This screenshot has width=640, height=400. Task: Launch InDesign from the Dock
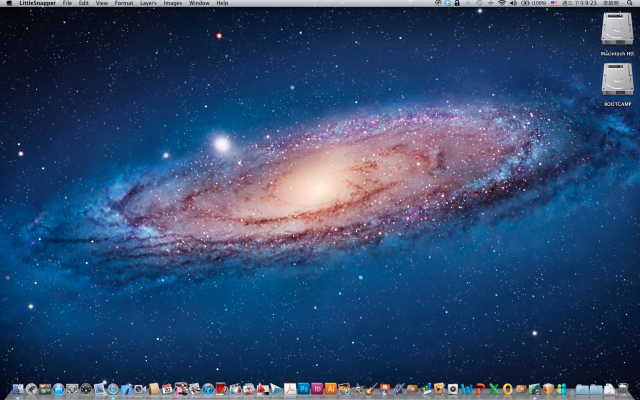pos(317,389)
